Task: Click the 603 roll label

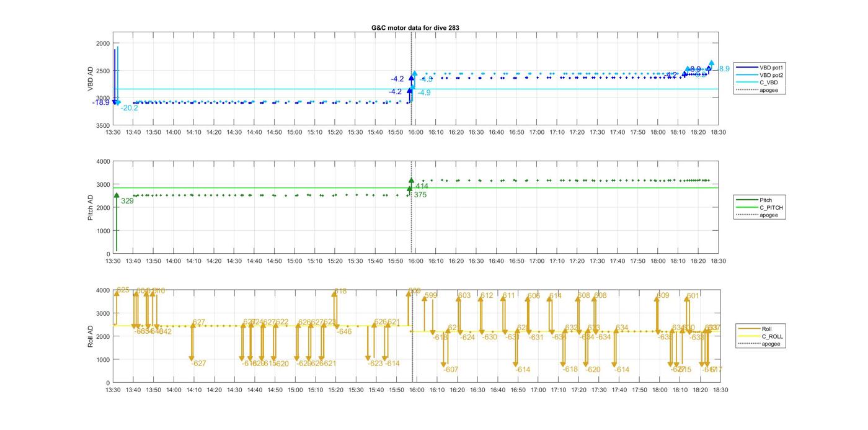Action: [464, 296]
